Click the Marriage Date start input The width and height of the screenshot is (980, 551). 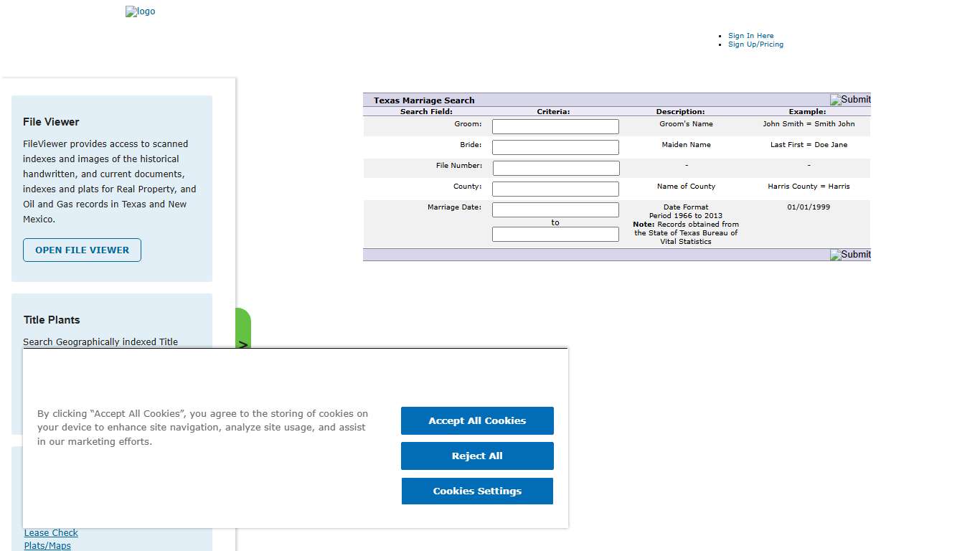[555, 209]
